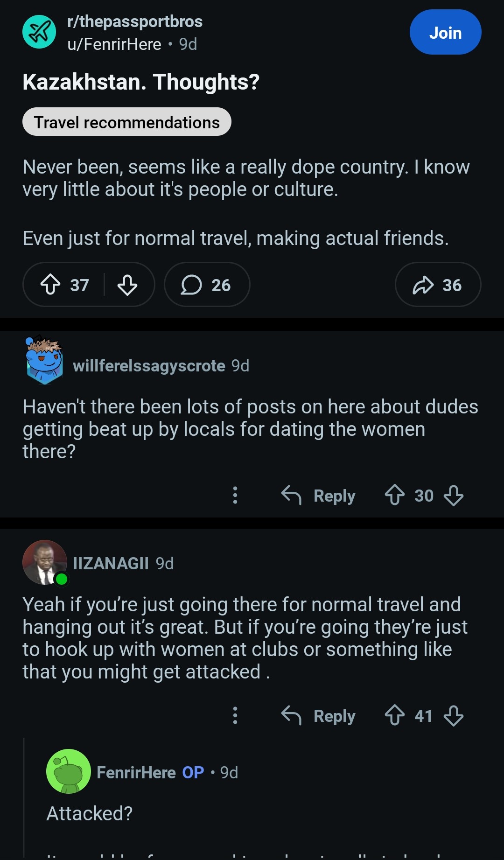
Task: Upvote willferelssagyscrote's comment
Action: click(x=395, y=495)
